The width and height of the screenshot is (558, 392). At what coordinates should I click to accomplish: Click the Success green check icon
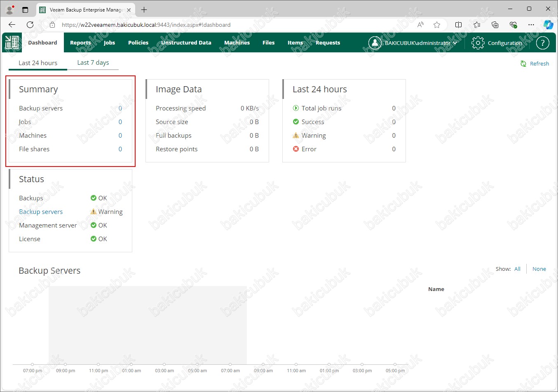(x=296, y=122)
